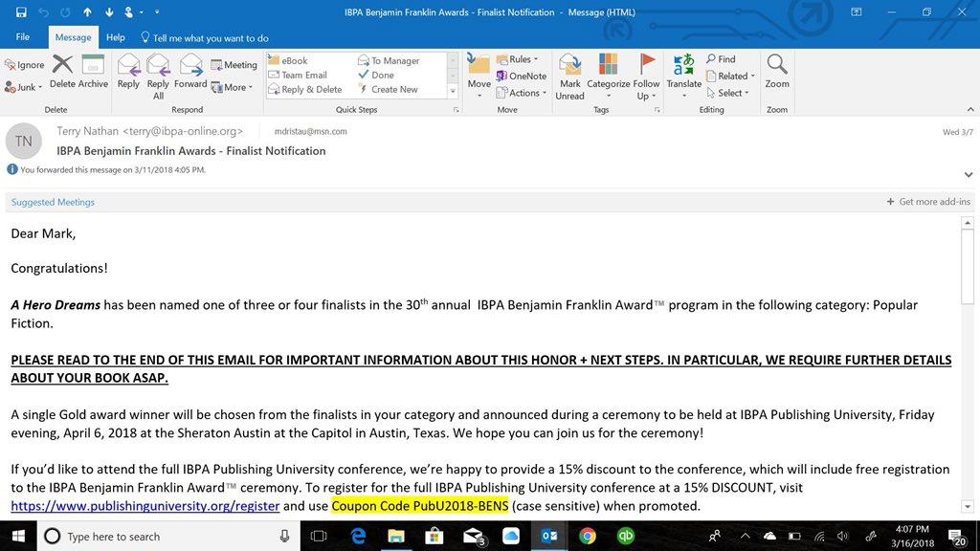This screenshot has height=551, width=980.
Task: Show hidden system tray icons
Action: [x=745, y=536]
